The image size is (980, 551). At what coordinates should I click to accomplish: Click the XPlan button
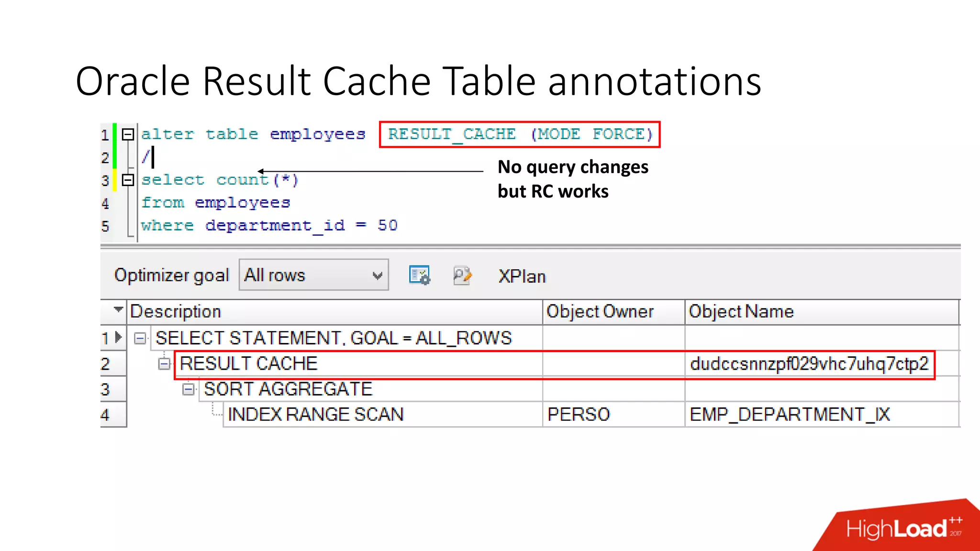click(522, 276)
